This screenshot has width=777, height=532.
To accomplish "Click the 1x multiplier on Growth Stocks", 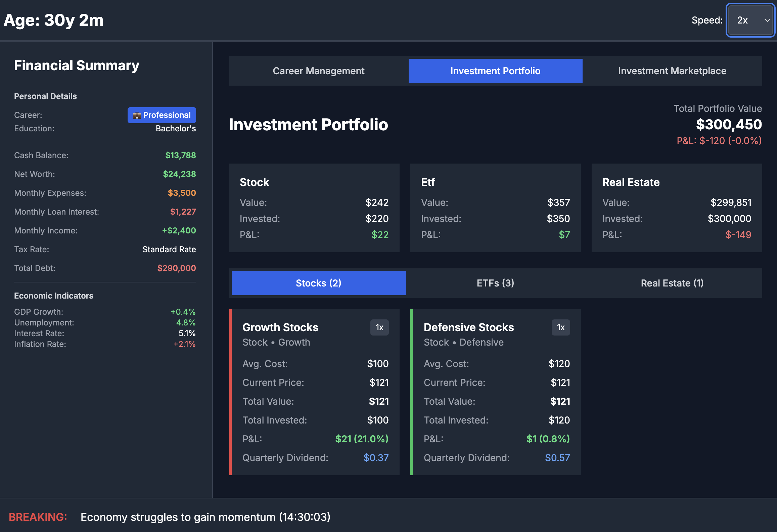I will [379, 327].
